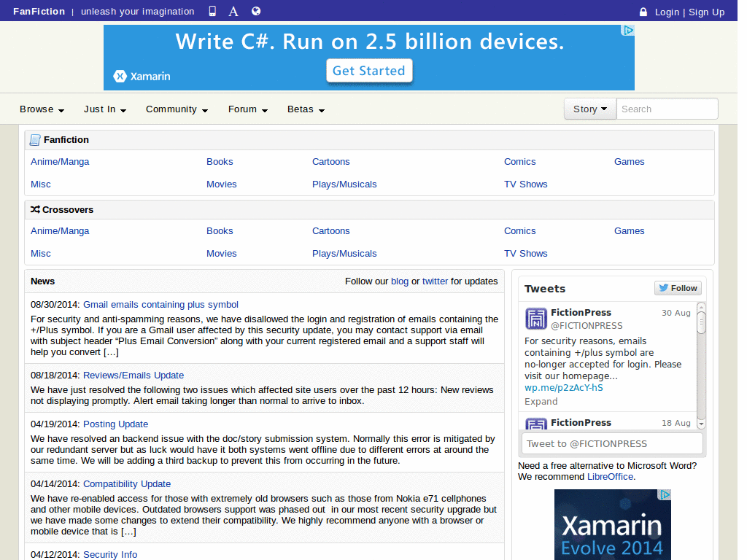The image size is (747, 560).
Task: Open 'Security Info' news post
Action: (110, 554)
